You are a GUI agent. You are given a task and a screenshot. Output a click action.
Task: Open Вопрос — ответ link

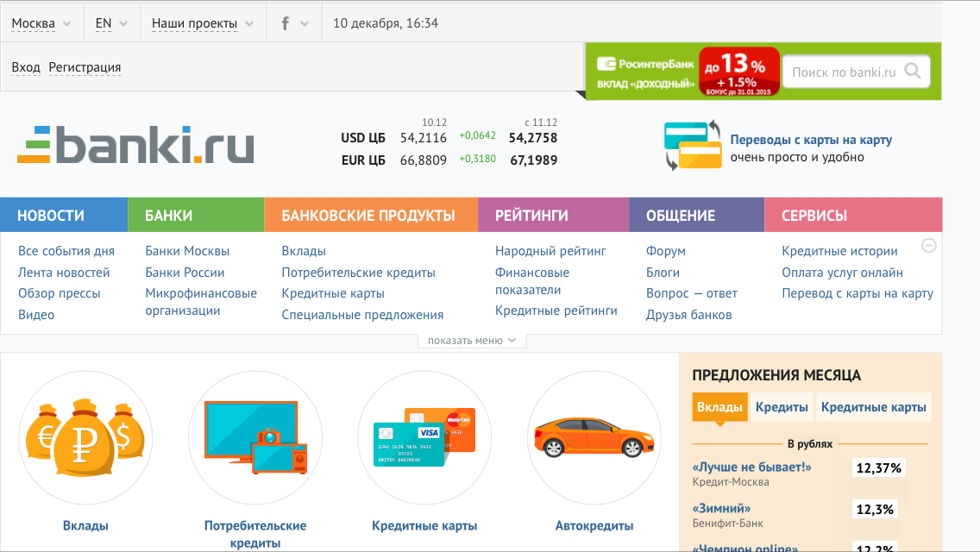coord(691,293)
